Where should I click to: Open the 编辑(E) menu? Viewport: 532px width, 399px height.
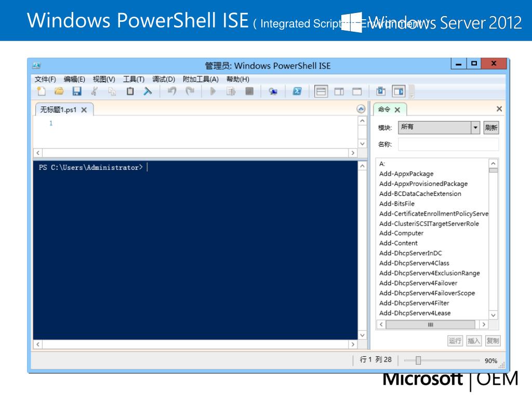click(x=74, y=79)
